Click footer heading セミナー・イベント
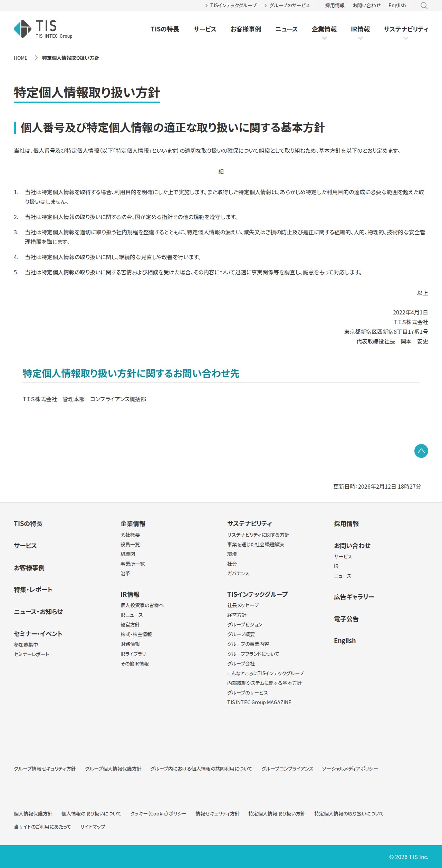The width and height of the screenshot is (442, 868). tap(38, 634)
